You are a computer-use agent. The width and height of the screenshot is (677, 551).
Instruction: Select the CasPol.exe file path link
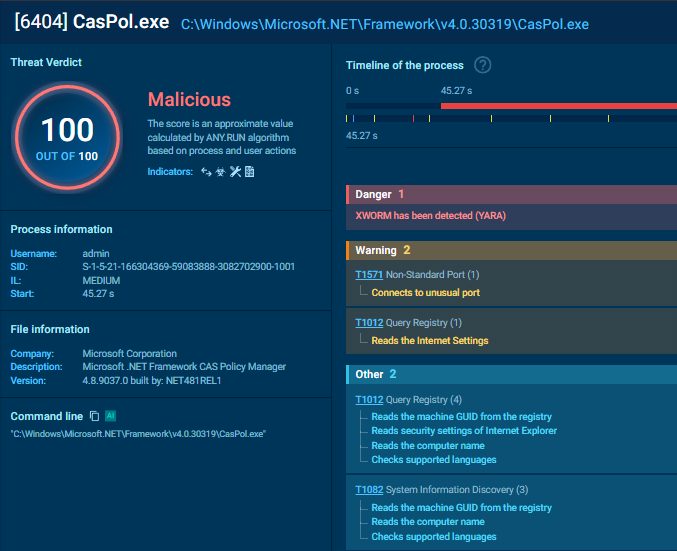(385, 24)
